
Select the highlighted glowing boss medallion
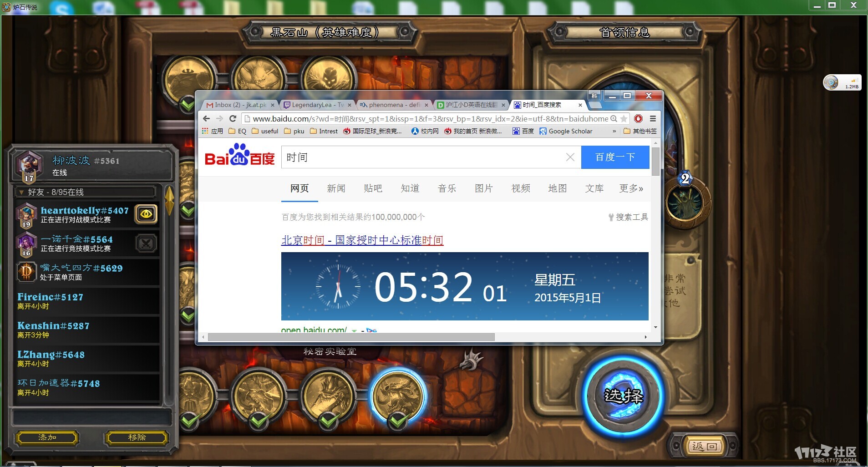tap(397, 397)
